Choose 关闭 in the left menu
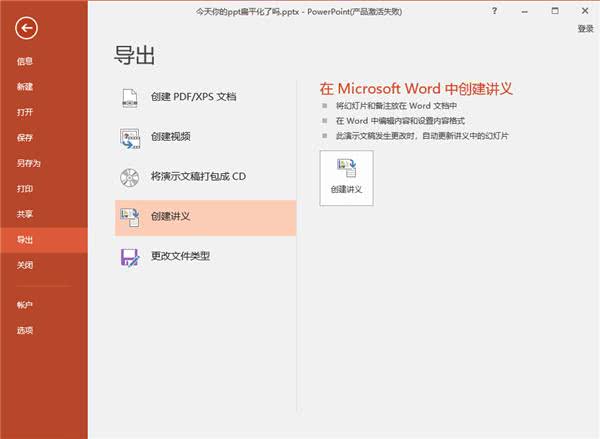 click(25, 265)
